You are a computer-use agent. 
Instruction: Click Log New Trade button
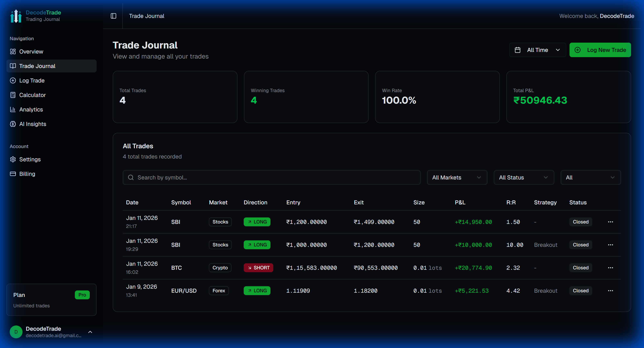tap(600, 50)
